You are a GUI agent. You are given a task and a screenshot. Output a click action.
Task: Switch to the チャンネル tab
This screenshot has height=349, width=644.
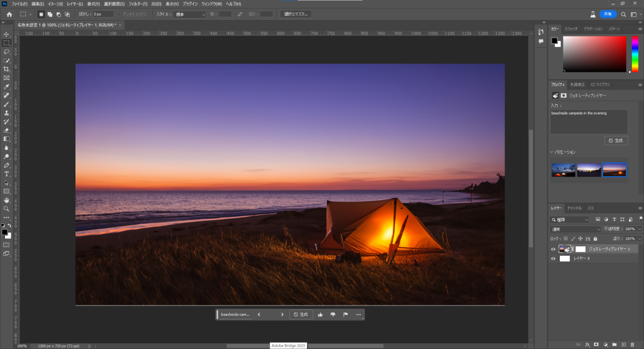pos(574,208)
